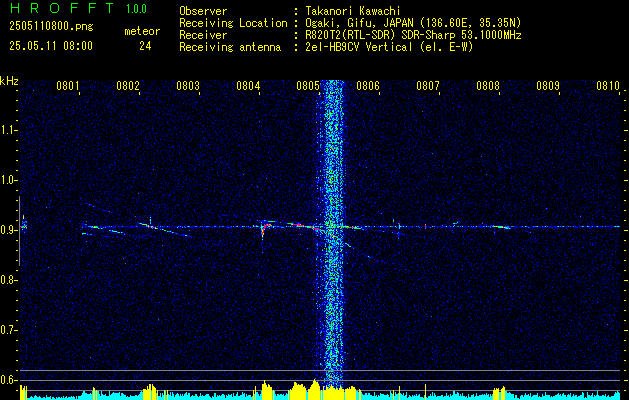Click the HROFFT program title
This screenshot has height=400, width=629.
[x=62, y=8]
